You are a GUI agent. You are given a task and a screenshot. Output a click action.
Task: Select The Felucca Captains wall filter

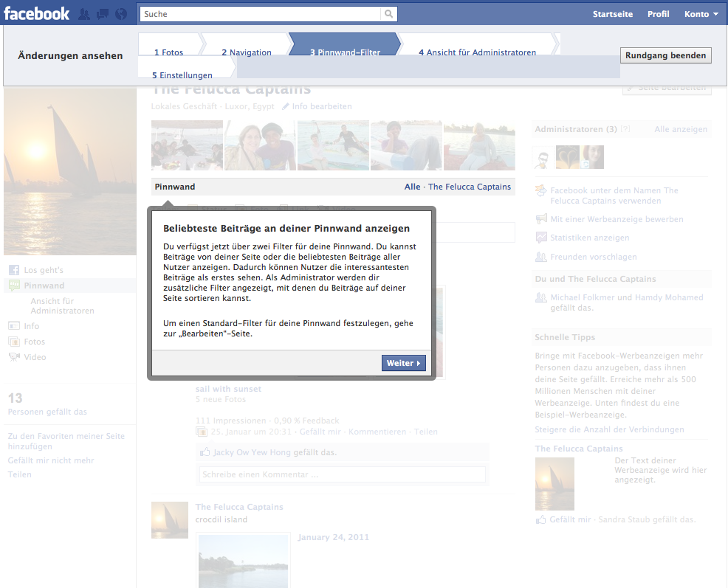coord(470,187)
